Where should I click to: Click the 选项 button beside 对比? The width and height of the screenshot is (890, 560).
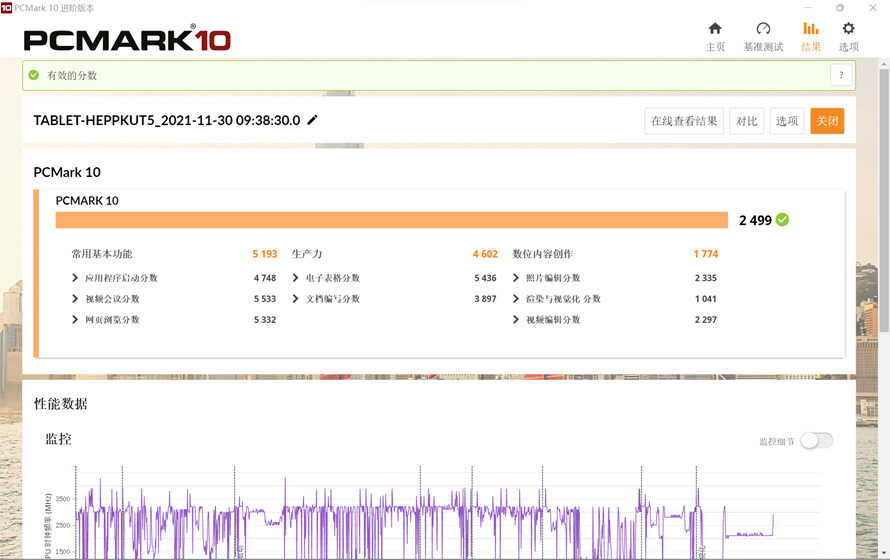coord(787,121)
